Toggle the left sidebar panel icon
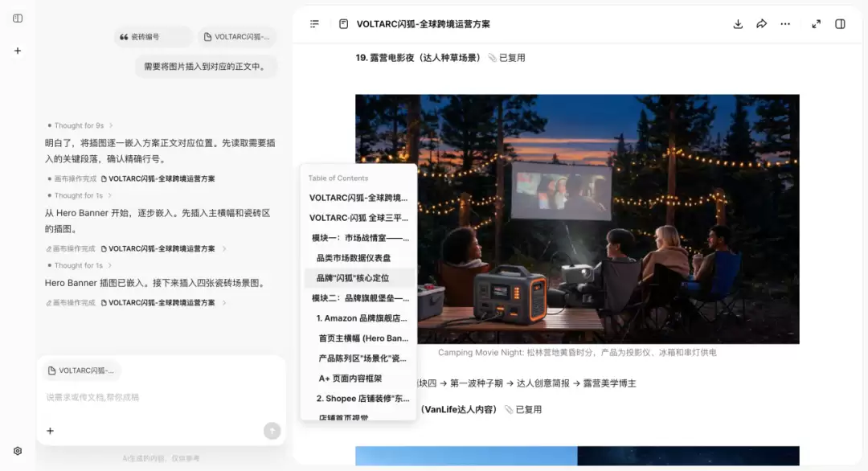Viewport: 868px width, 471px height. pyautogui.click(x=18, y=18)
